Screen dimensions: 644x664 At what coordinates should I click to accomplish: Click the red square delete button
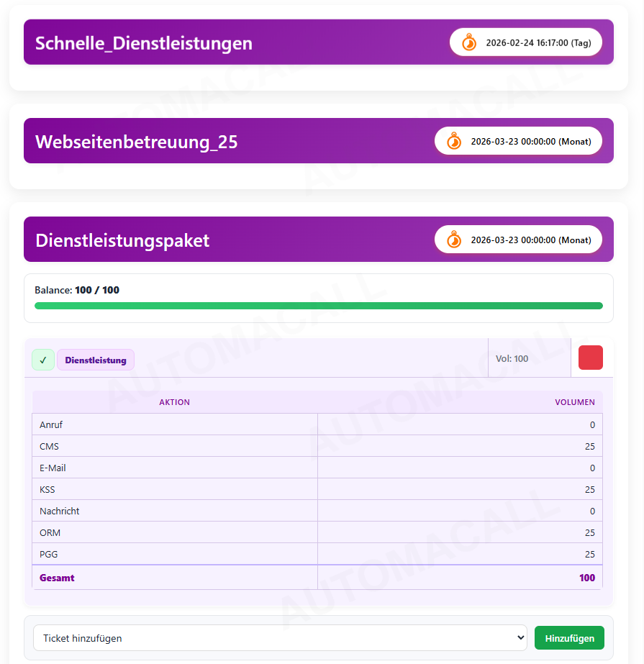click(x=591, y=358)
